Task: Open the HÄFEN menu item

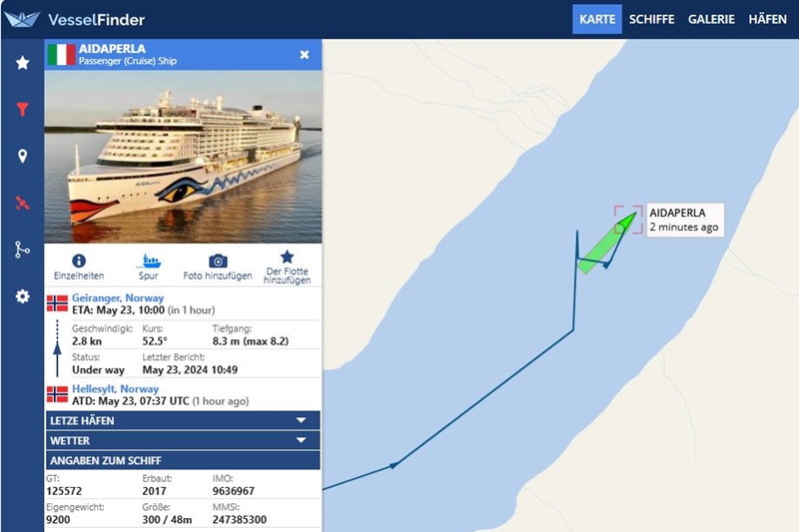Action: point(767,19)
